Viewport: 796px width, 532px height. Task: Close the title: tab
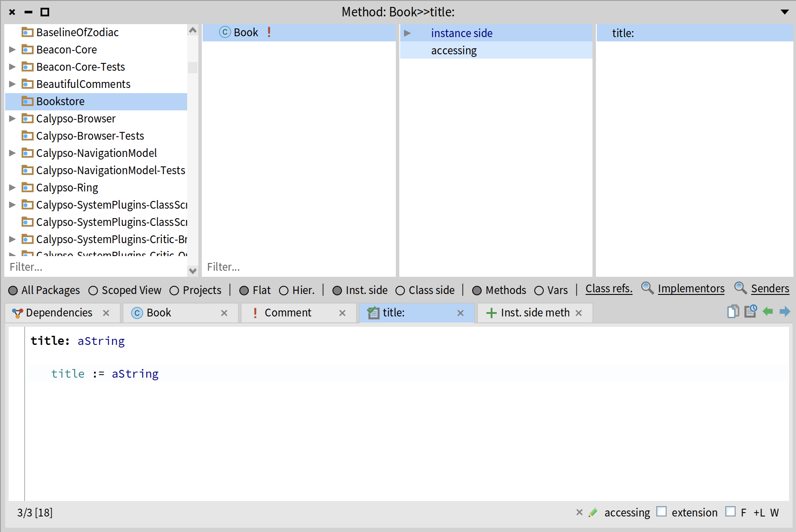pos(461,313)
